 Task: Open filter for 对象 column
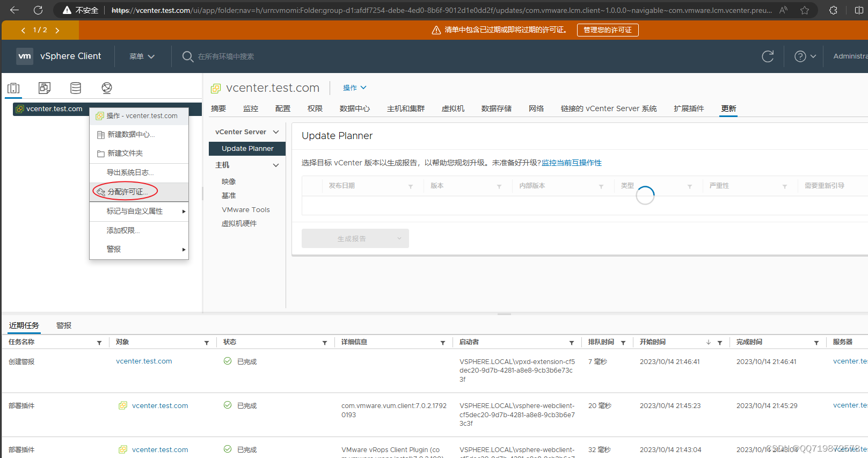[x=207, y=343]
